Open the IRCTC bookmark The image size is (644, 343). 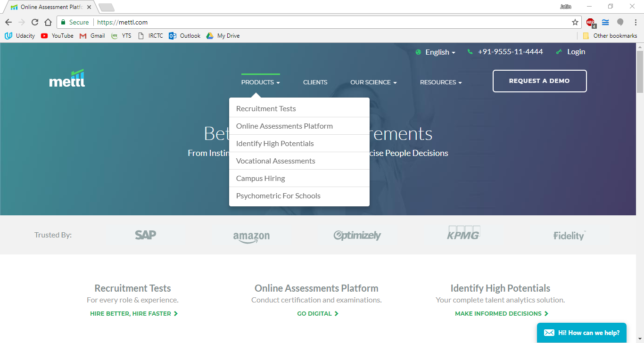(150, 36)
